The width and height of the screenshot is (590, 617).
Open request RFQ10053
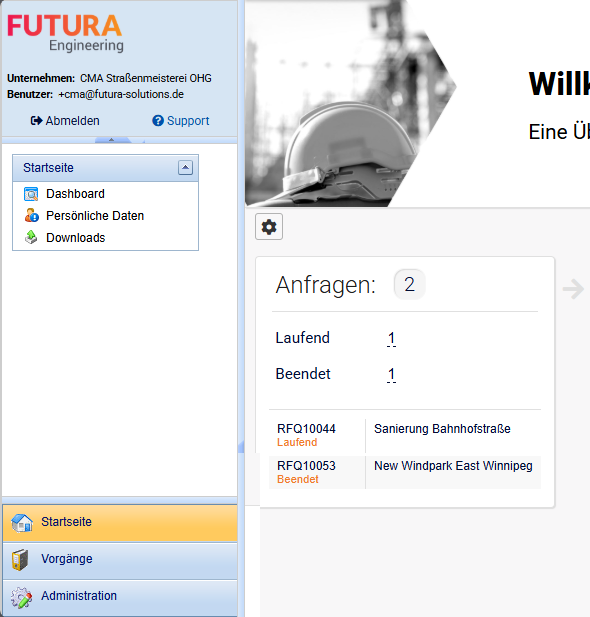[x=306, y=466]
